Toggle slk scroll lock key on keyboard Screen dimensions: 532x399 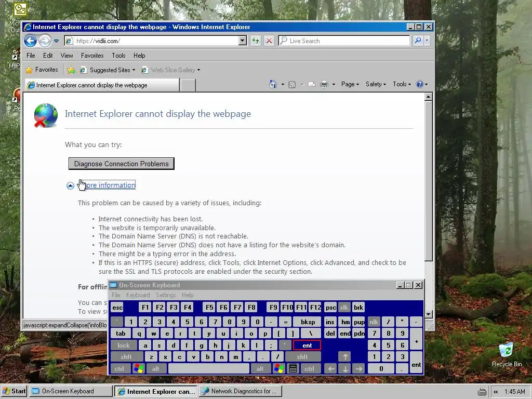click(344, 308)
